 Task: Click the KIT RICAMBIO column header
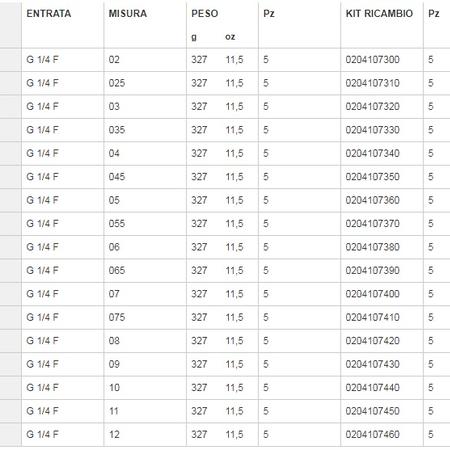[379, 14]
